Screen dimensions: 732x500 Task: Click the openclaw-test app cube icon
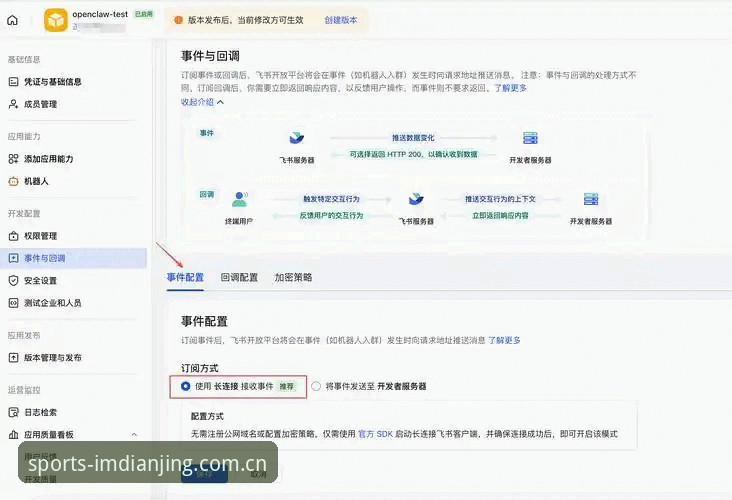56,20
